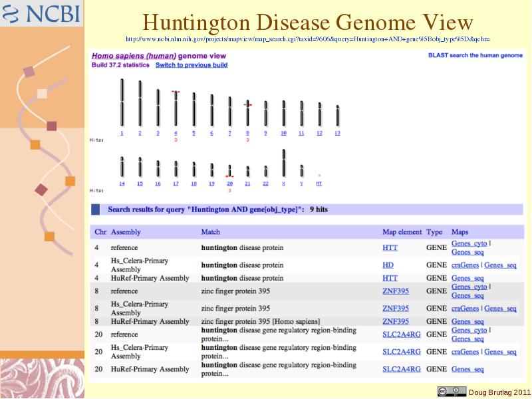Open Genes_seq in the chromosome 20 HuRef row

click(467, 369)
